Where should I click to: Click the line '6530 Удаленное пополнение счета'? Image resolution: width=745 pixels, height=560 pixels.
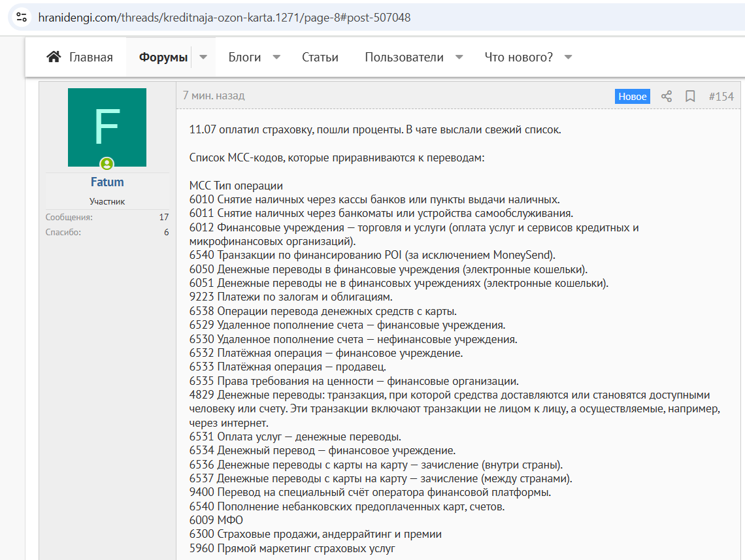(x=353, y=340)
